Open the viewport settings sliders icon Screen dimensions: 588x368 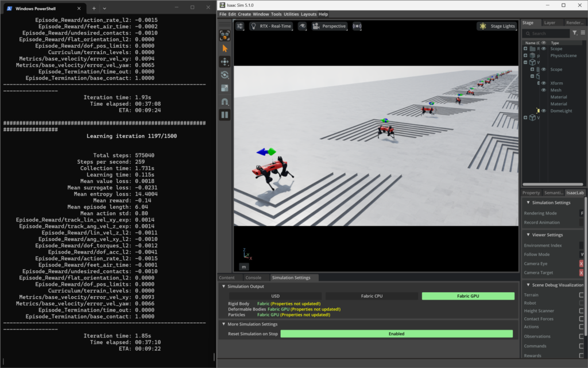click(x=239, y=26)
